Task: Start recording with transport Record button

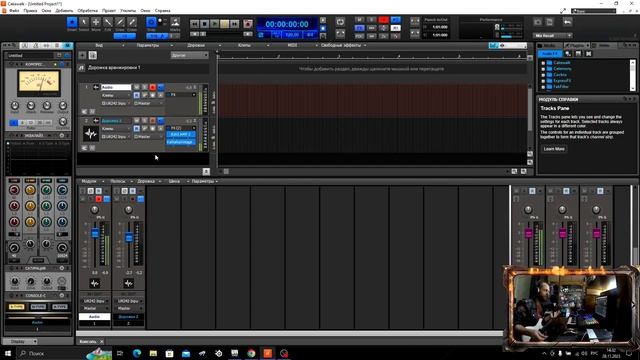Action: 248,24
